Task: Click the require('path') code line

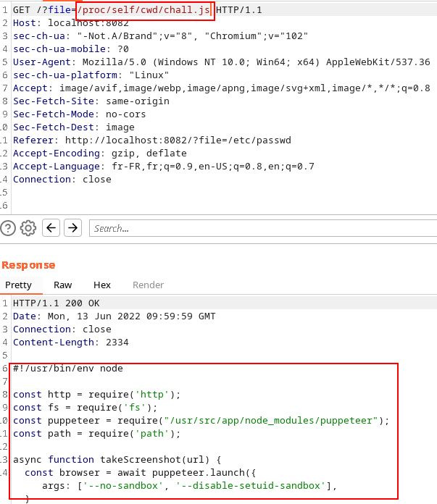Action: (97, 434)
